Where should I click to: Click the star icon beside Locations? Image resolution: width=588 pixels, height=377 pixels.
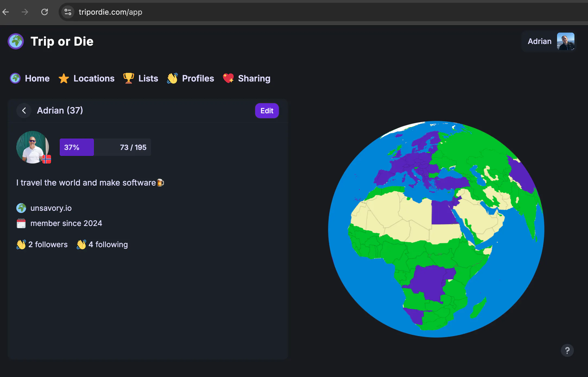tap(64, 78)
